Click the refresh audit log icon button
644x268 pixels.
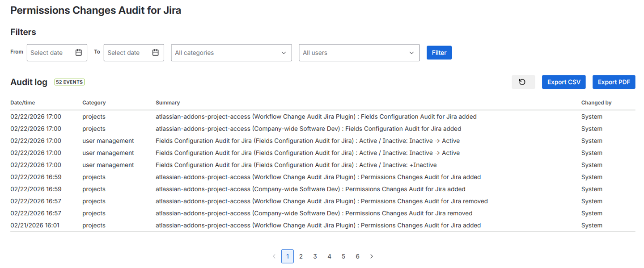click(x=523, y=82)
